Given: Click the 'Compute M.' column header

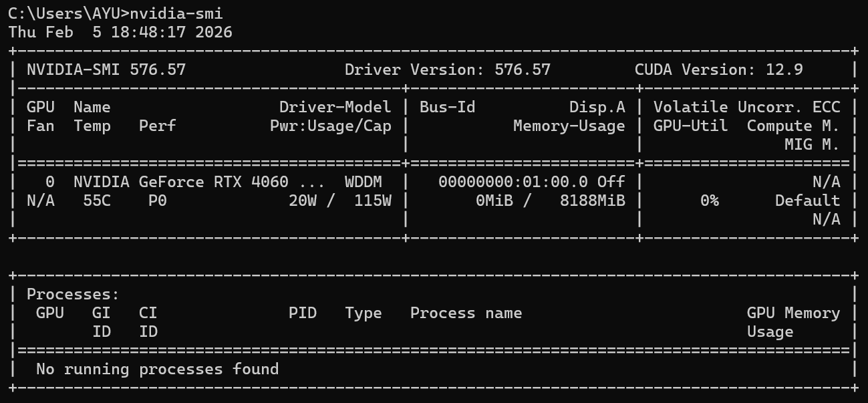Looking at the screenshot, I should click(x=793, y=126).
